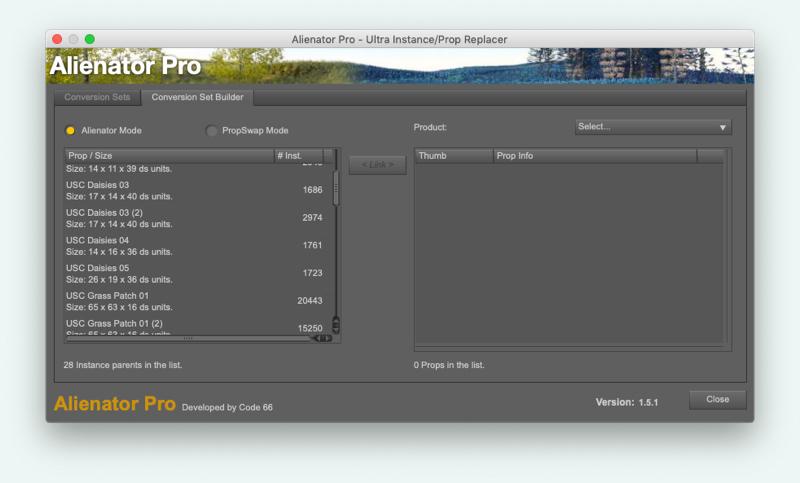This screenshot has height=483, width=800.
Task: Click the prop list horizontal scrollbar
Action: point(188,338)
